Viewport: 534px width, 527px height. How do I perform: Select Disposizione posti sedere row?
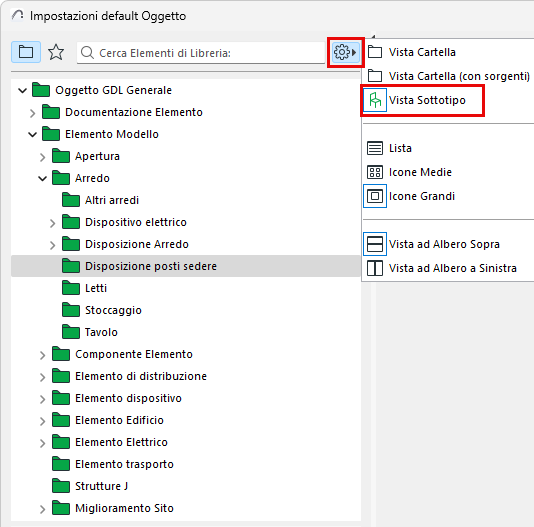pos(186,266)
